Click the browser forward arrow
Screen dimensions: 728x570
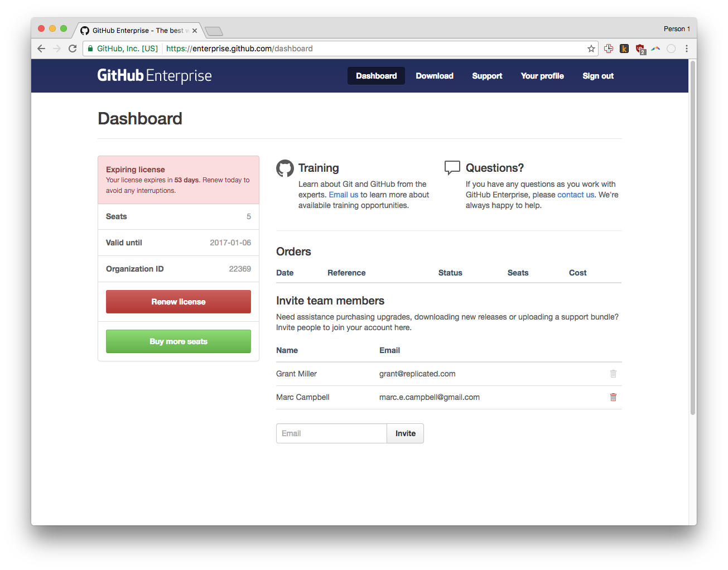tap(57, 49)
